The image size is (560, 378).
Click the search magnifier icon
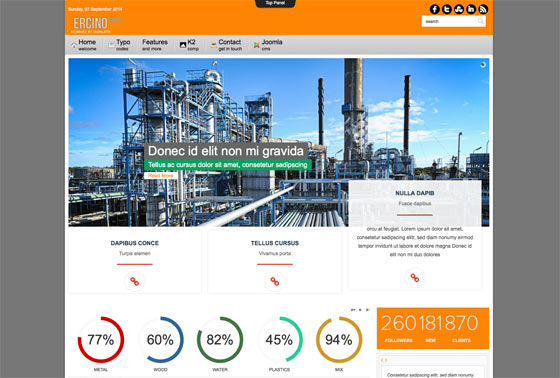click(x=481, y=21)
